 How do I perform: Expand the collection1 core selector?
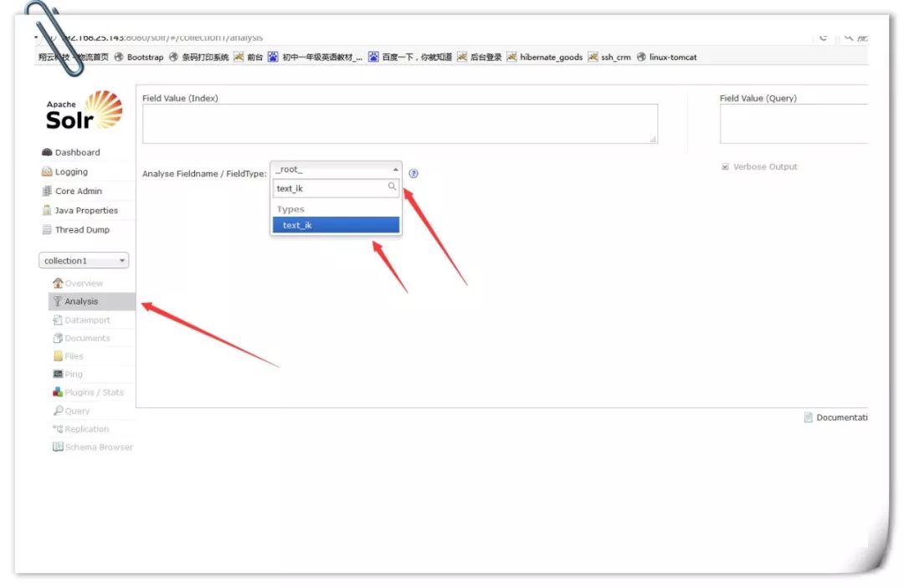[84, 261]
